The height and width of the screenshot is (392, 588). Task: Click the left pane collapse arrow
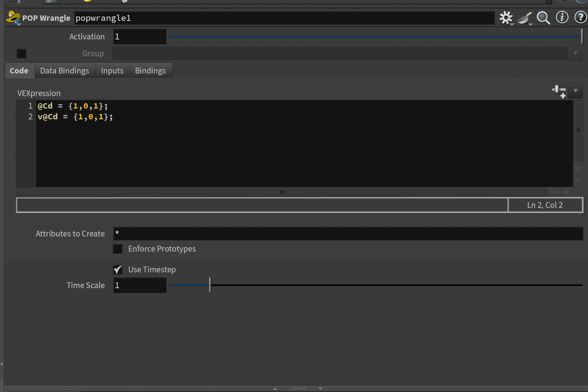[2, 364]
